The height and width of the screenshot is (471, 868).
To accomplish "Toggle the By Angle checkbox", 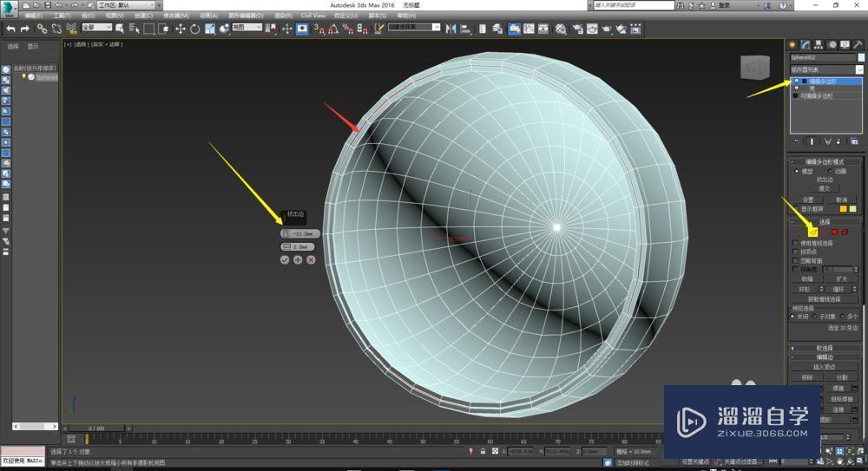I will pyautogui.click(x=795, y=270).
